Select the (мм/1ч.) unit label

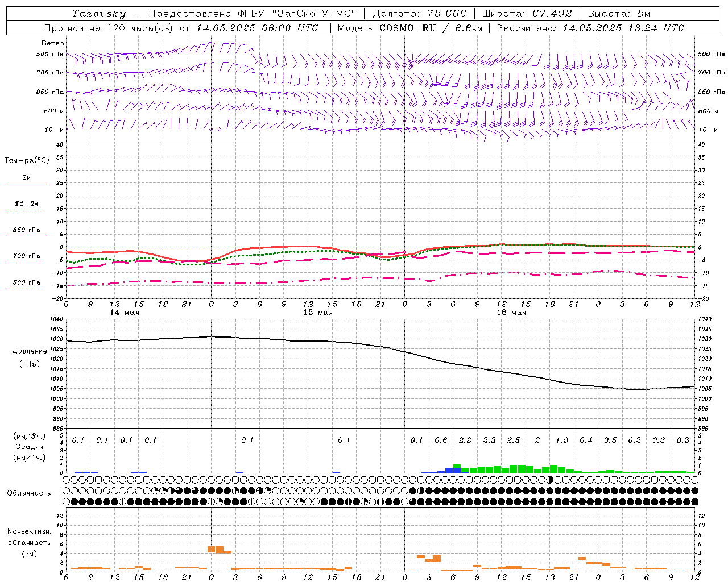coord(29,458)
